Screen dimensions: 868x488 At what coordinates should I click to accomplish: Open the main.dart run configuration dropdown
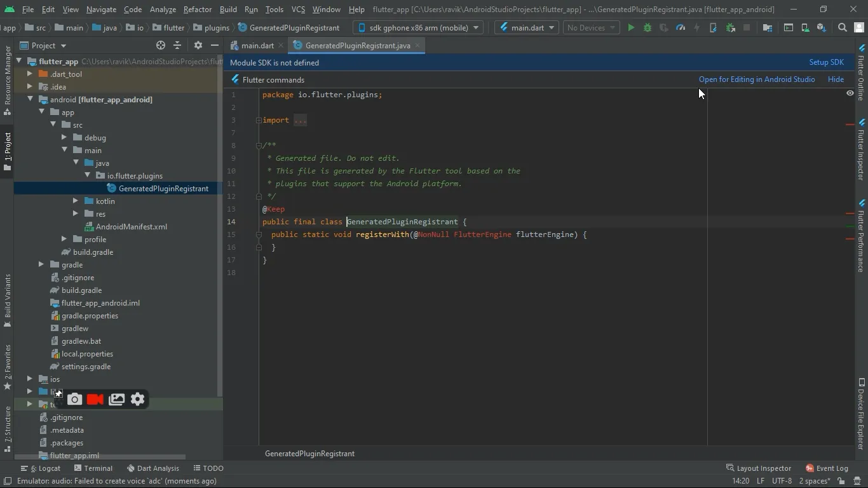coord(527,28)
